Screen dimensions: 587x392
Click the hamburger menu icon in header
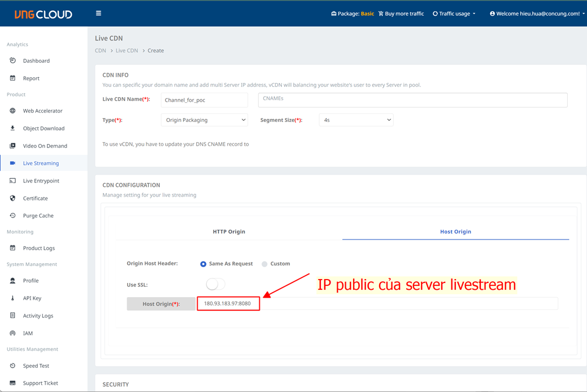(98, 13)
